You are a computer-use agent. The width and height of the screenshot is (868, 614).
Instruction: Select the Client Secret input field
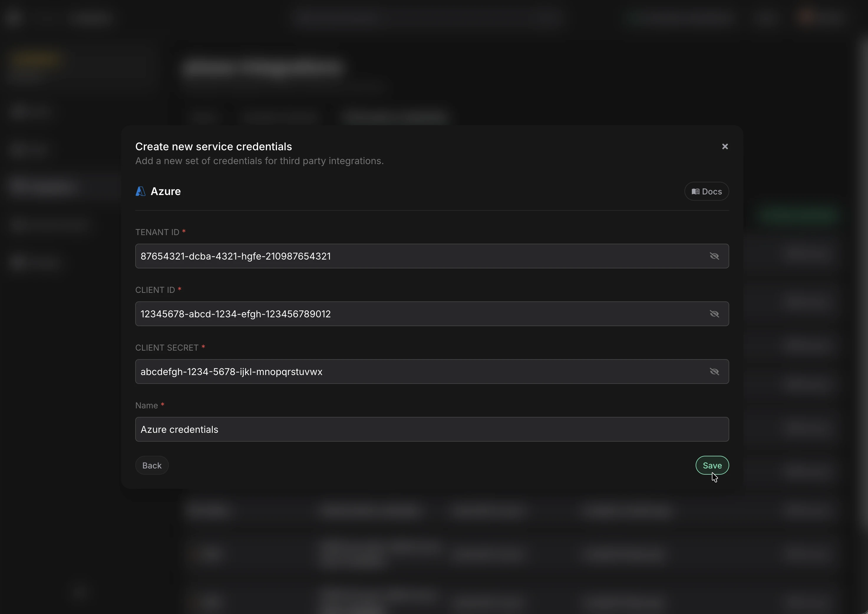pos(378,372)
